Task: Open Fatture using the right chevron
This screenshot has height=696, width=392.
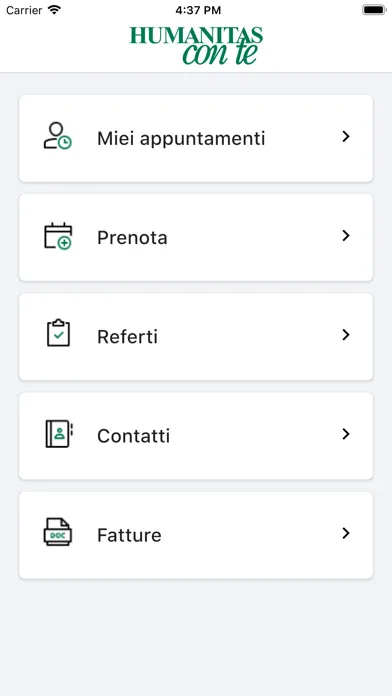Action: click(346, 533)
